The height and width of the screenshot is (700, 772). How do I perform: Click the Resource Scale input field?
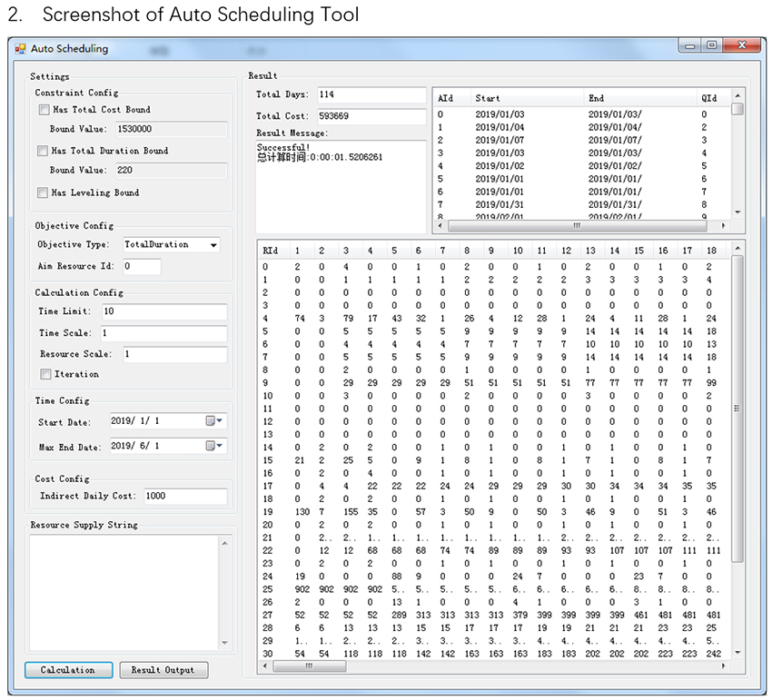[x=173, y=354]
